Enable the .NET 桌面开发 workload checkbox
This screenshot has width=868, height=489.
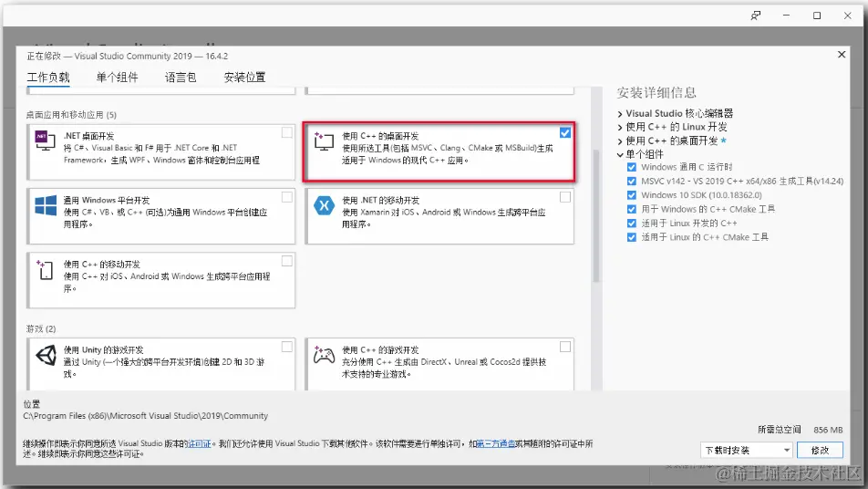(x=286, y=132)
